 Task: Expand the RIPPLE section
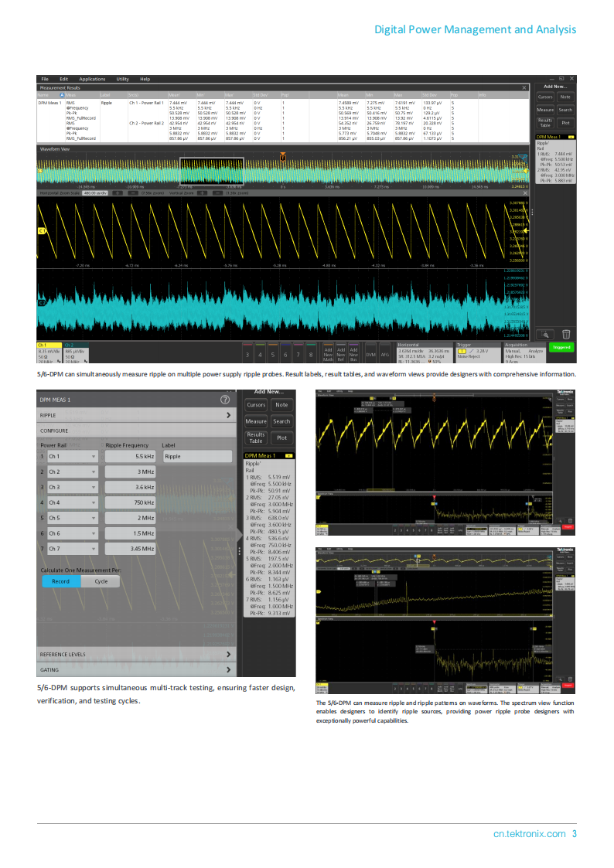coord(136,415)
